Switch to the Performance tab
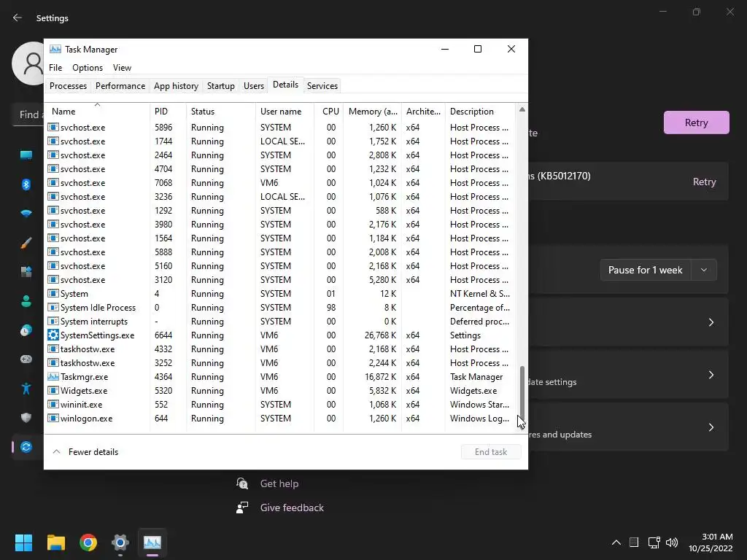This screenshot has width=747, height=560. click(x=120, y=86)
